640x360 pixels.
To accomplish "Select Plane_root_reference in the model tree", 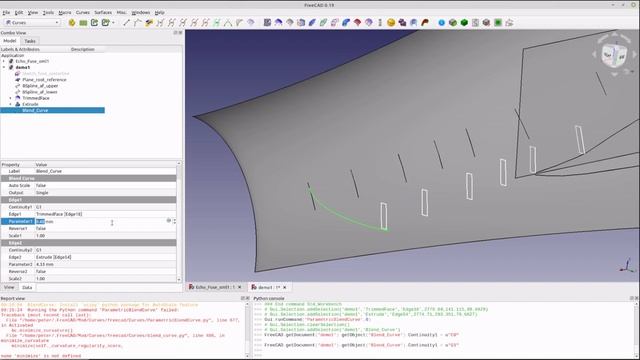I will (44, 80).
